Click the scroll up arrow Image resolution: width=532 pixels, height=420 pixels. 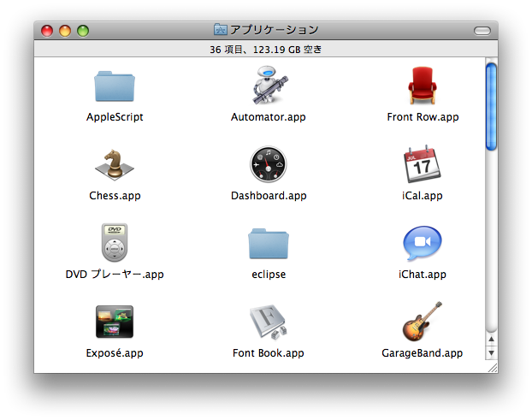pos(491,339)
